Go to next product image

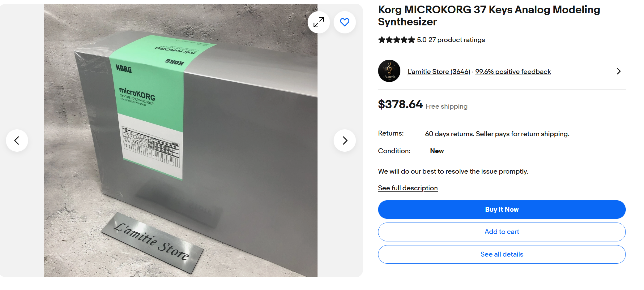coord(344,141)
